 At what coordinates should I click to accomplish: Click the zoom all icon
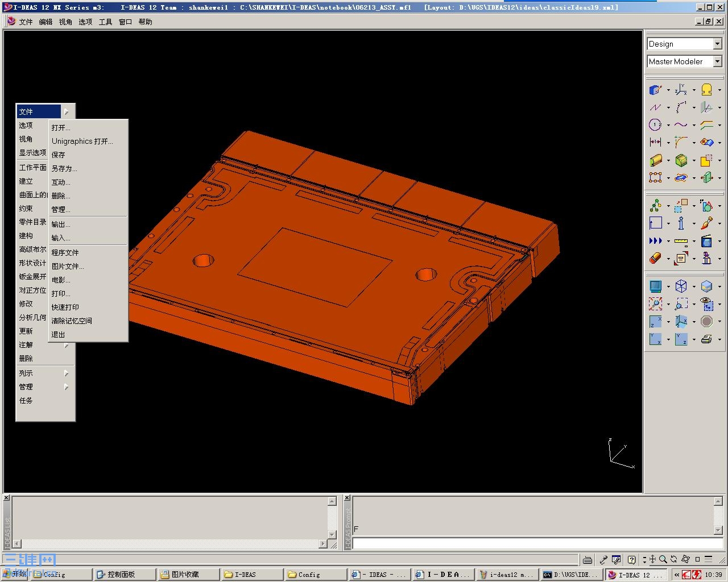655,304
